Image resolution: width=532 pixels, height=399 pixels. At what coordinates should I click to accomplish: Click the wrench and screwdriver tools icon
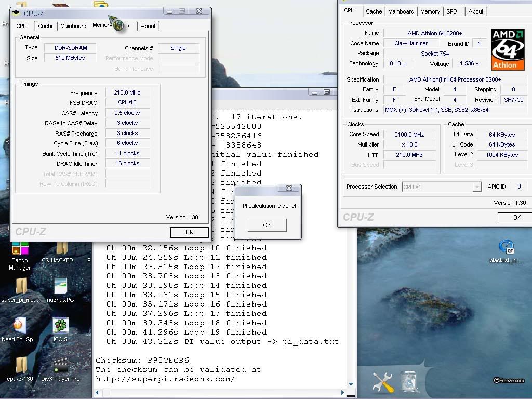383,383
